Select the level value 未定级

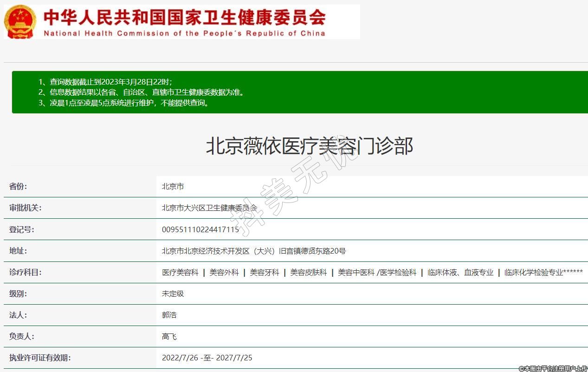pos(173,294)
